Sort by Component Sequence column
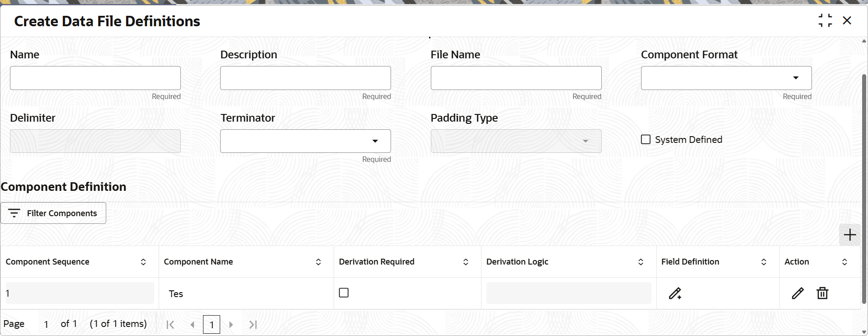868x336 pixels. coord(143,262)
